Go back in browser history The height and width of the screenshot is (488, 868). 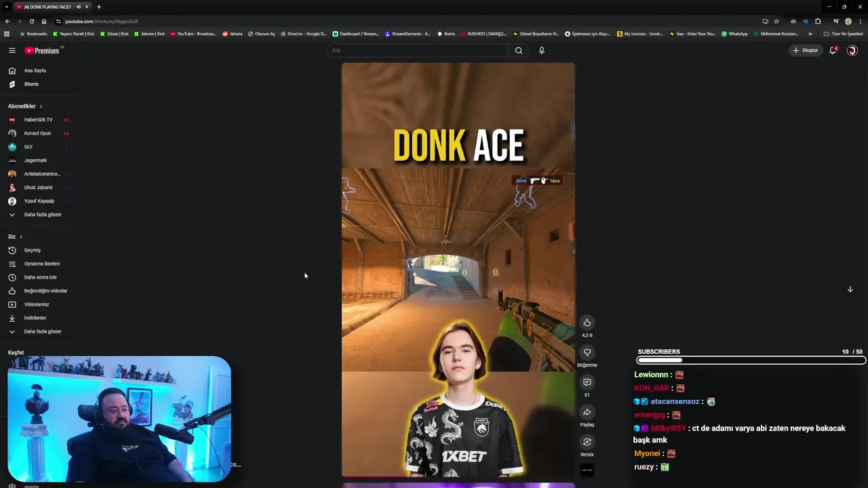tap(7, 21)
